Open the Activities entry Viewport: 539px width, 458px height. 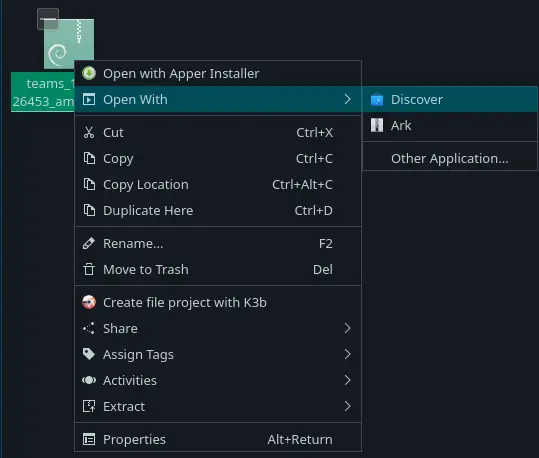[x=218, y=380]
